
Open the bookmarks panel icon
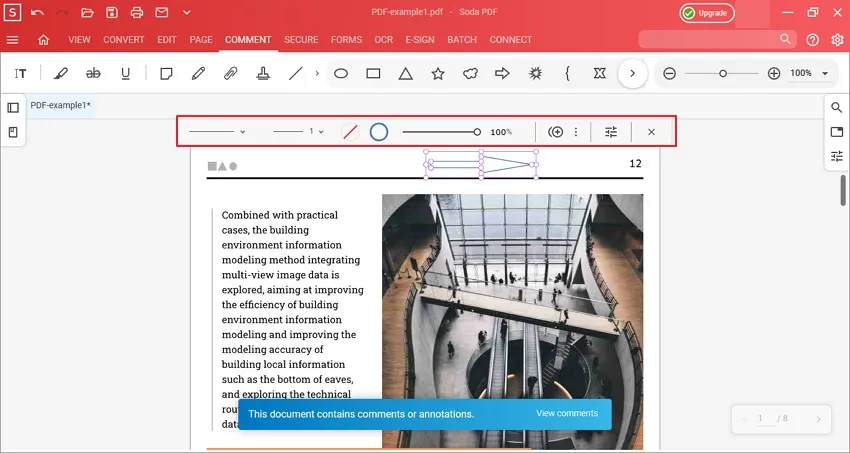click(x=13, y=132)
